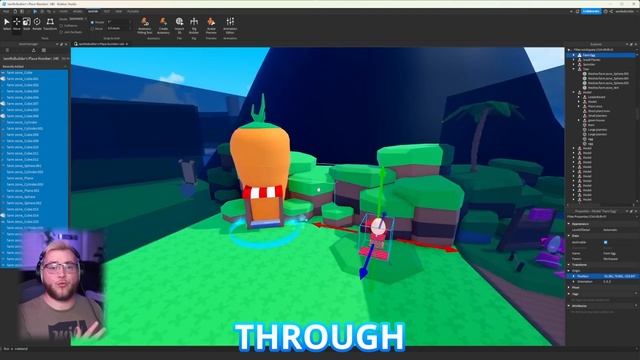Screen dimensions: 640x360
Task: Open the Animation Editor
Action: [x=230, y=25]
